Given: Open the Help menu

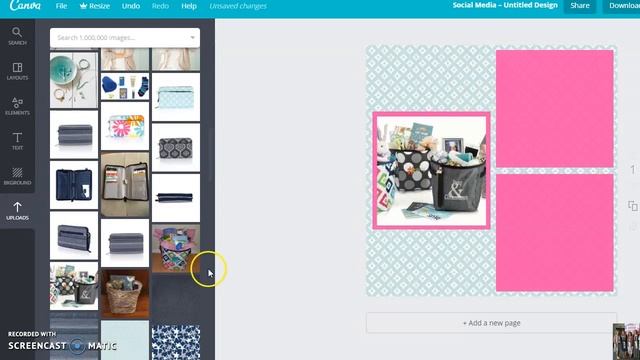Looking at the screenshot, I should (189, 6).
